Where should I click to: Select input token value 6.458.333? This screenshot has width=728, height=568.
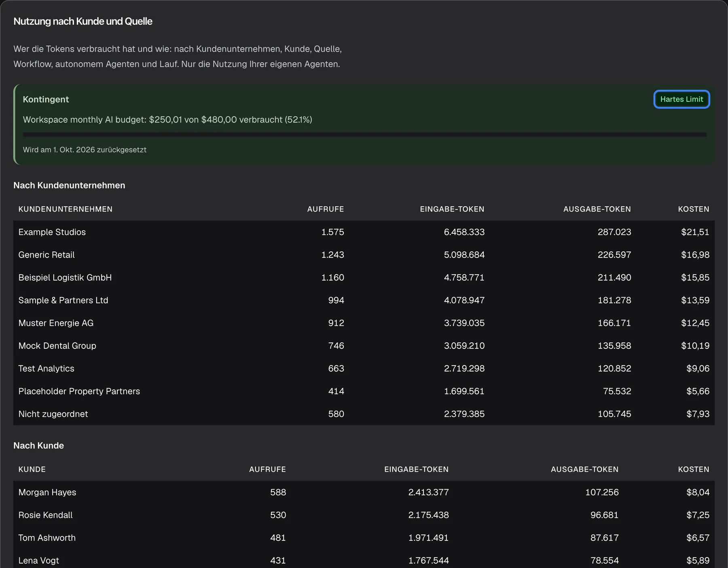[x=464, y=232]
